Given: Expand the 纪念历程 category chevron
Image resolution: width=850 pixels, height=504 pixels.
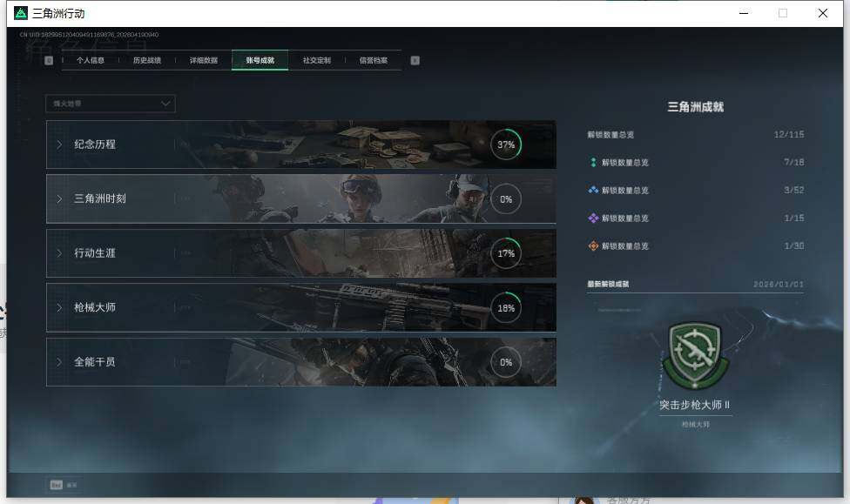Looking at the screenshot, I should [x=59, y=144].
